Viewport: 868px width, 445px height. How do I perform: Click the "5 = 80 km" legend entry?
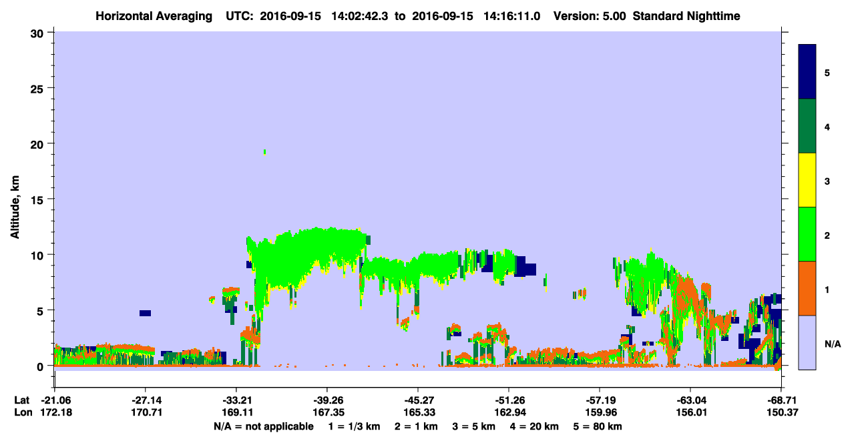pos(599,426)
